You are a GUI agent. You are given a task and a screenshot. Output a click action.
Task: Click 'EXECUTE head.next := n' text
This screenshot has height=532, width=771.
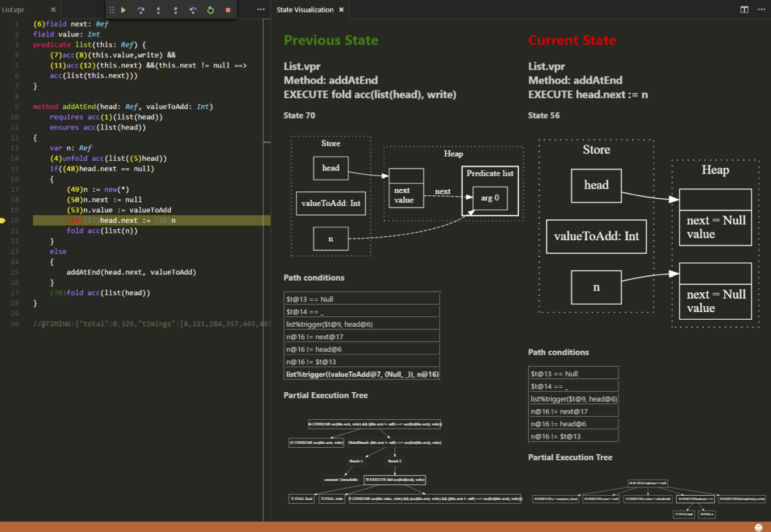click(x=588, y=95)
